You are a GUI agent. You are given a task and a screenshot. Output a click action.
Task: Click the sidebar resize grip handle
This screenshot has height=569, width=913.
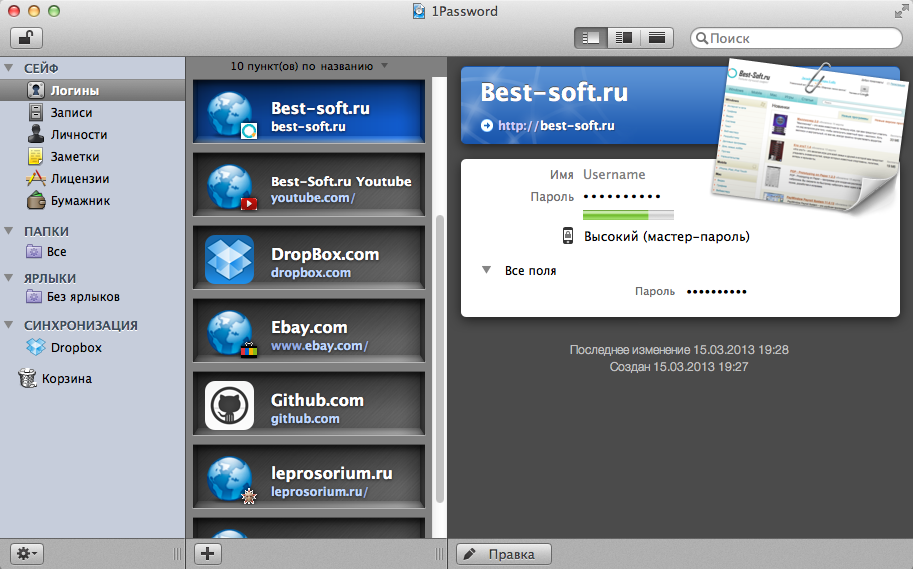[178, 553]
